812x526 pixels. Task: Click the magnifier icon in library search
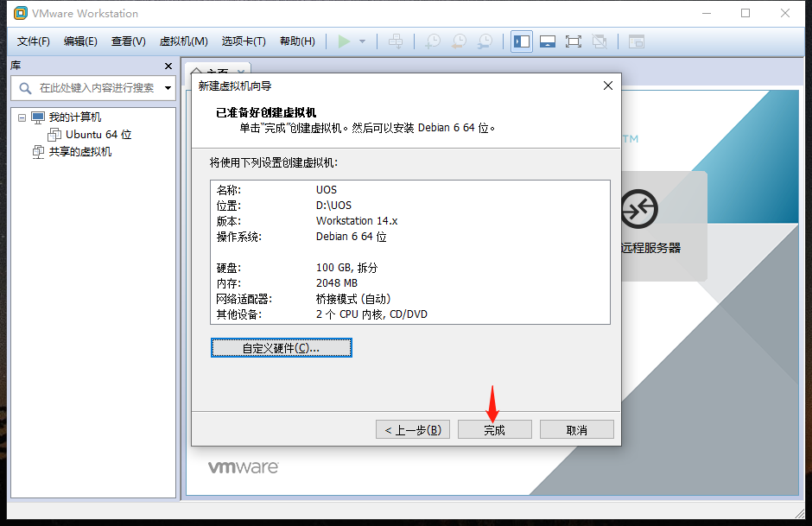[23, 87]
